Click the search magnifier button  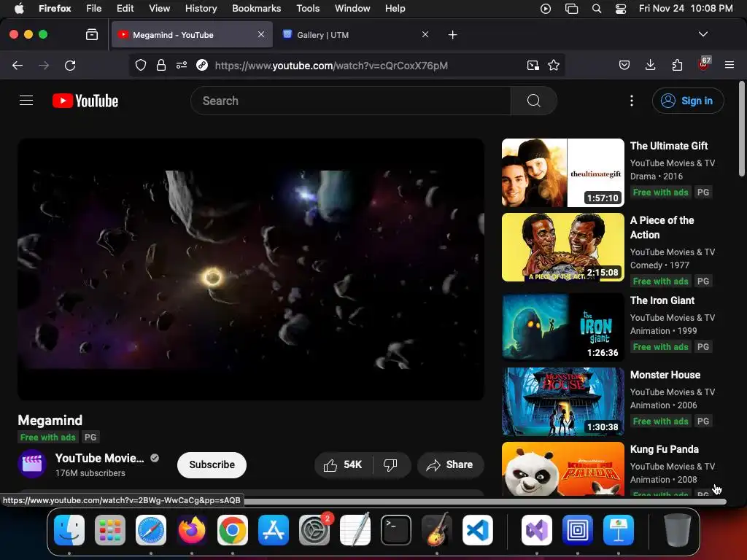click(x=533, y=101)
